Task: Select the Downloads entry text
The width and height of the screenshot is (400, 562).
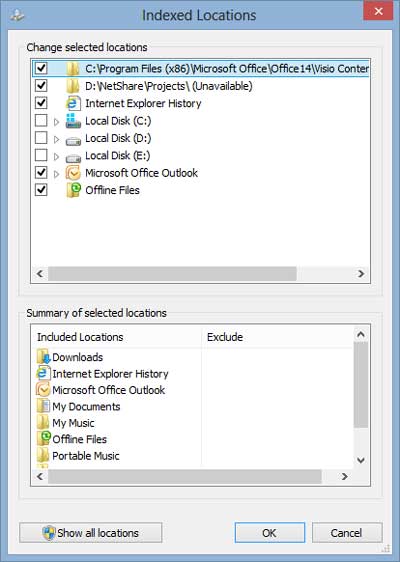Action: coord(77,357)
